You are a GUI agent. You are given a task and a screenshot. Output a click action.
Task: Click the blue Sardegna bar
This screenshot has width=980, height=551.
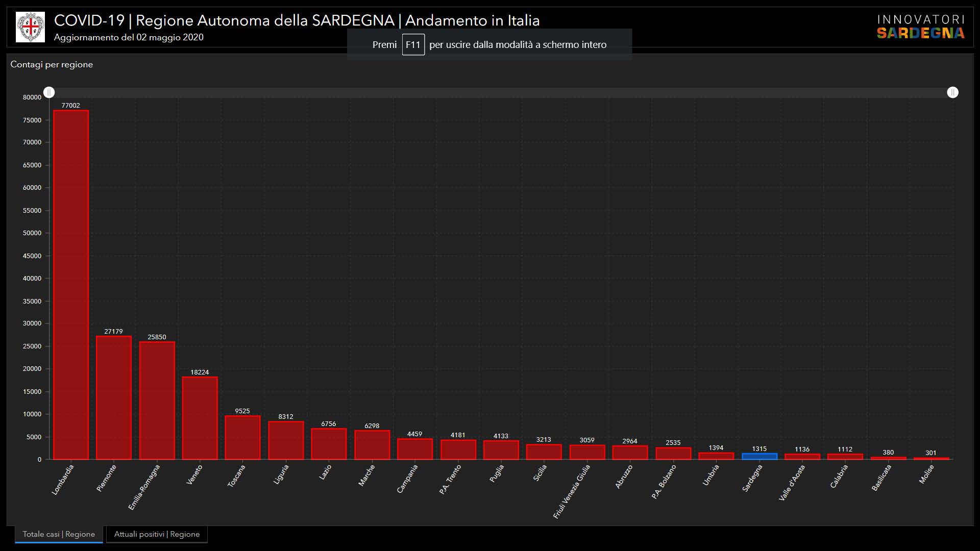tap(759, 456)
